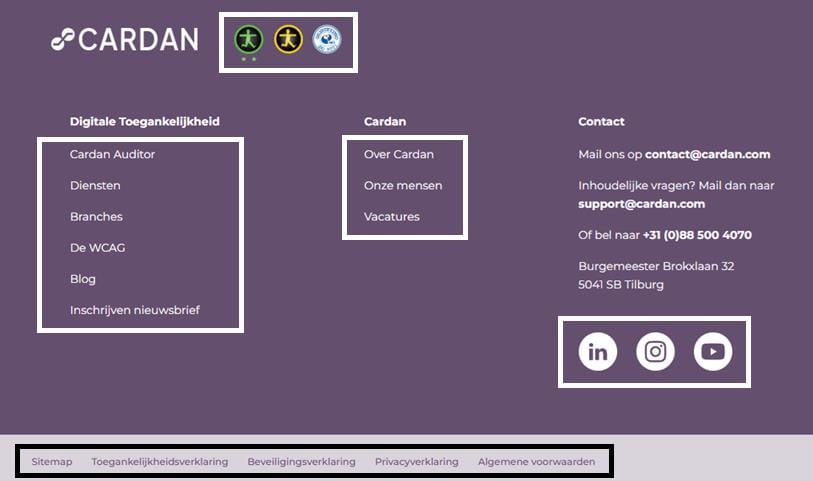Visit the Blog link
This screenshot has width=813, height=481.
point(83,279)
